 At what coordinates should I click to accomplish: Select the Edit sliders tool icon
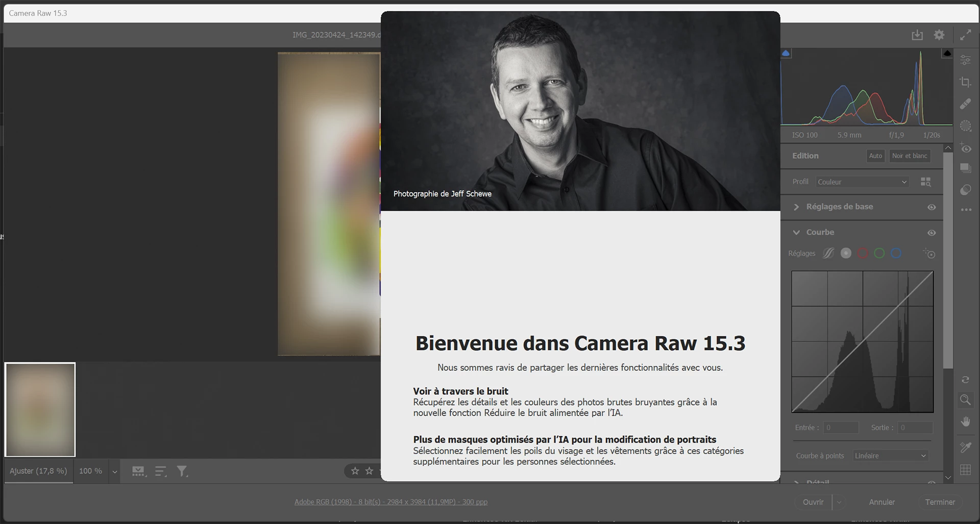[965, 60]
